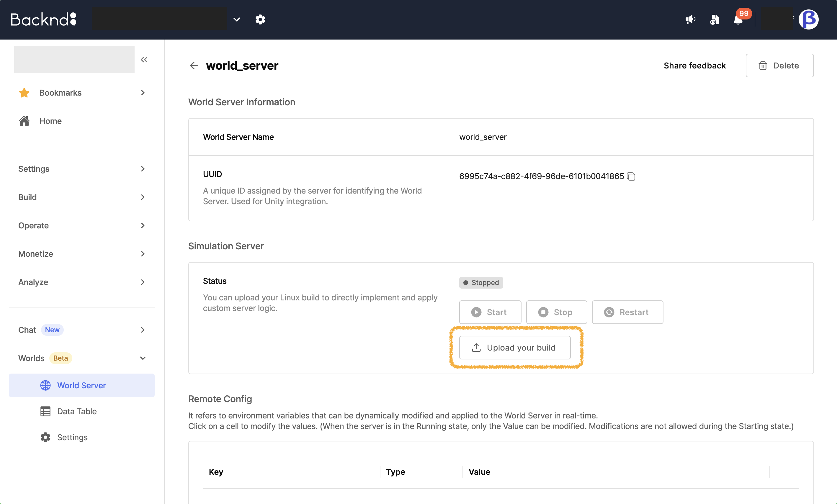Open the documentation file icon in header

click(x=714, y=20)
